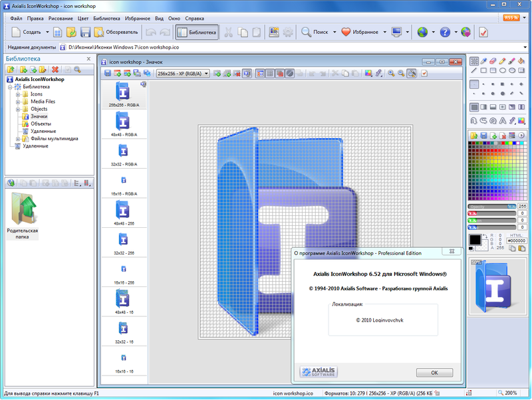Toggle the zoom tool highlighted in document toolbar
Image resolution: width=532 pixels, height=400 pixels.
(x=411, y=73)
